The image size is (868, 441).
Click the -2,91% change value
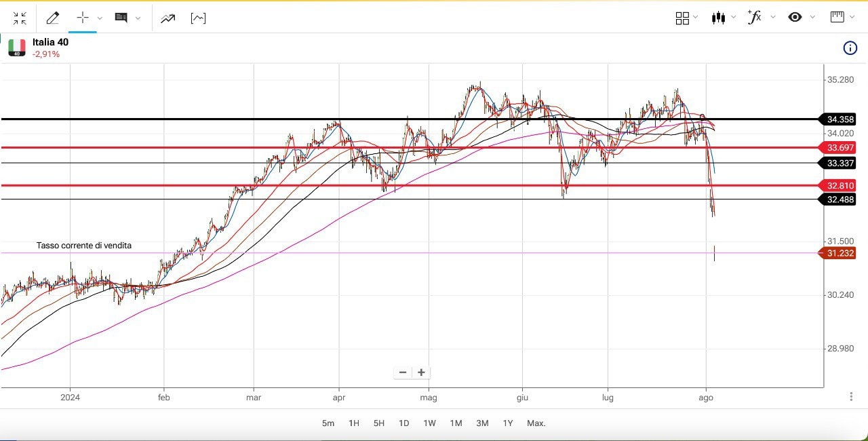click(46, 54)
